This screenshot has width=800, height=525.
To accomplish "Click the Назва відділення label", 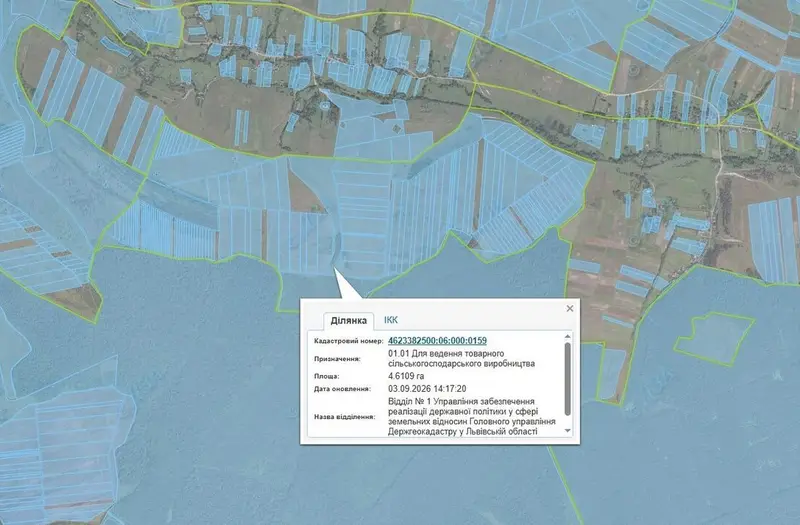I will click(344, 417).
